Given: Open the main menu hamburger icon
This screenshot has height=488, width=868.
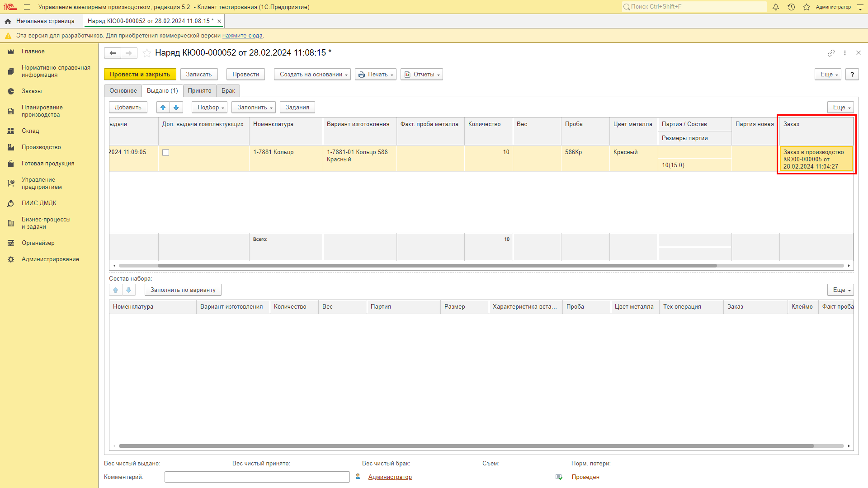Looking at the screenshot, I should click(x=27, y=7).
